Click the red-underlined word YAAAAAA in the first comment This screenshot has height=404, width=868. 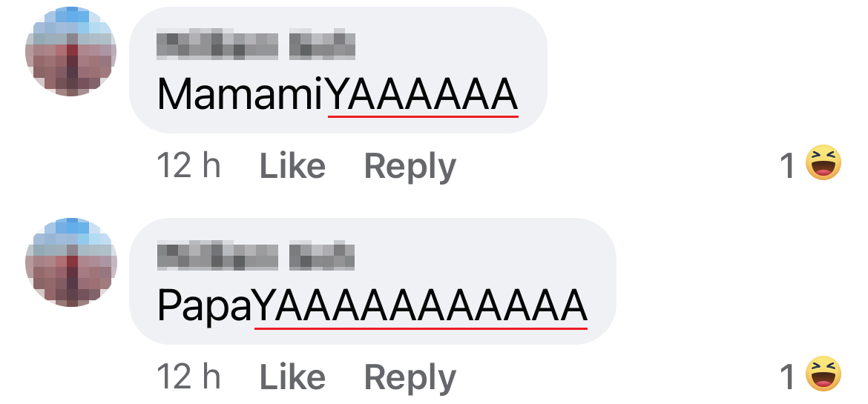422,95
